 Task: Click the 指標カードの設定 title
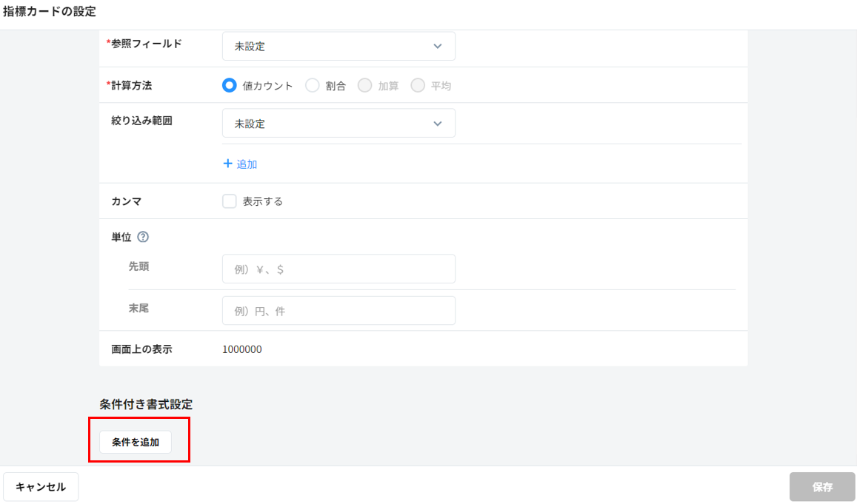coord(50,12)
